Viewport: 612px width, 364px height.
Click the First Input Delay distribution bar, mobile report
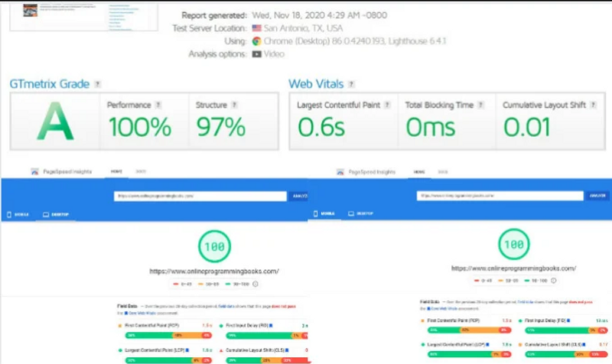(x=566, y=330)
